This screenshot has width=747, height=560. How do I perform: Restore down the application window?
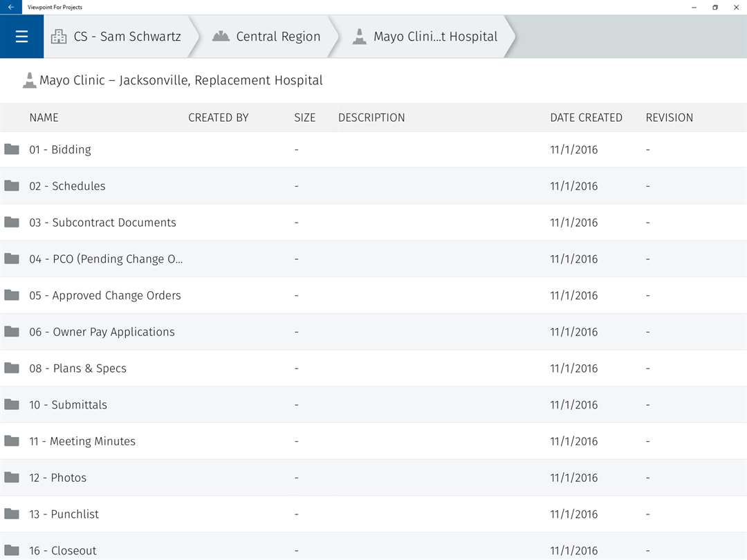(x=715, y=7)
